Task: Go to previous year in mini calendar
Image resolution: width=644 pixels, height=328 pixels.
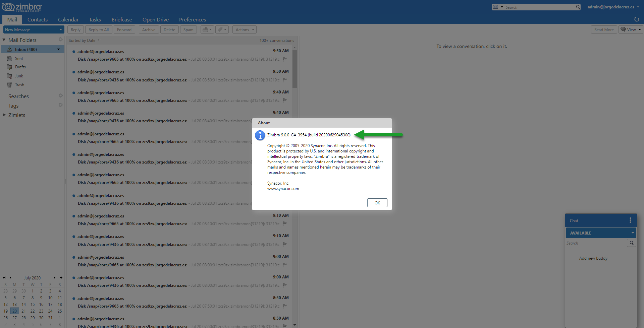Action: 4,278
